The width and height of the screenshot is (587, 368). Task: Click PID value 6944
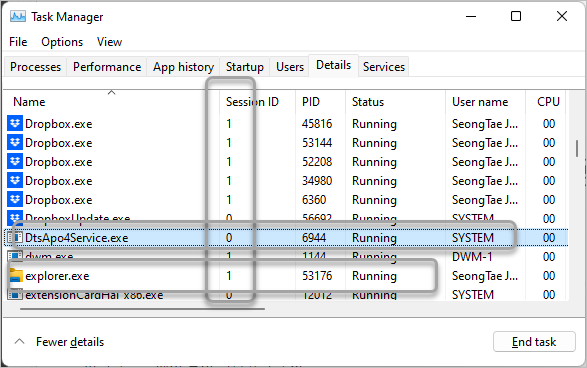coord(314,238)
